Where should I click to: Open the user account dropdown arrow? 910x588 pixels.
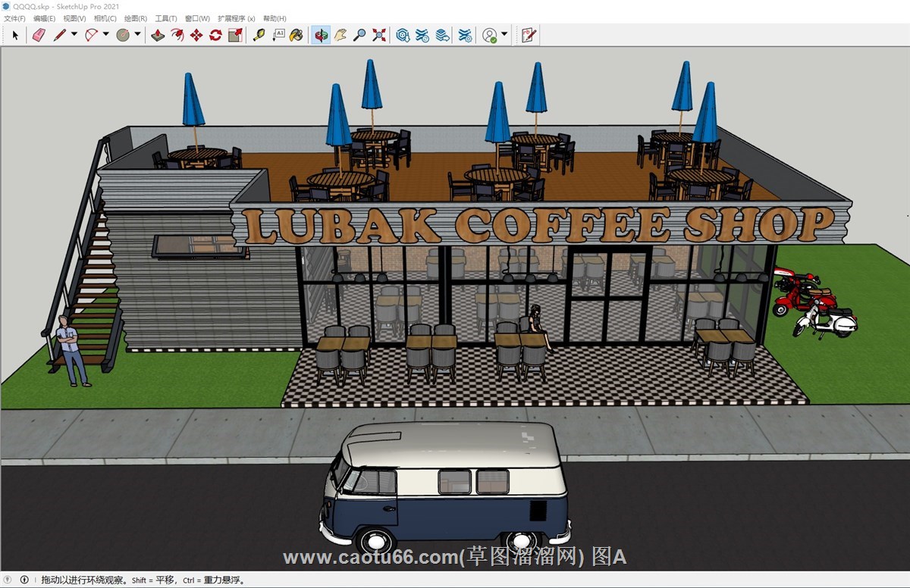[x=504, y=34]
